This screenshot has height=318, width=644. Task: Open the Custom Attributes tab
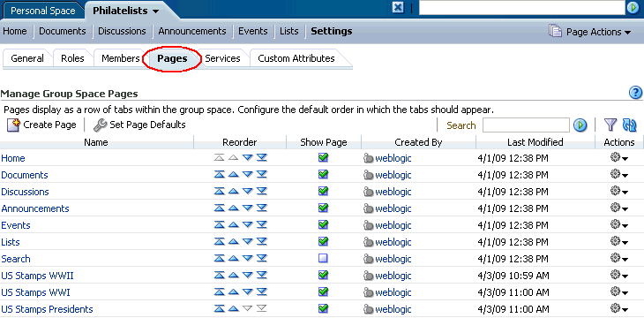point(296,58)
